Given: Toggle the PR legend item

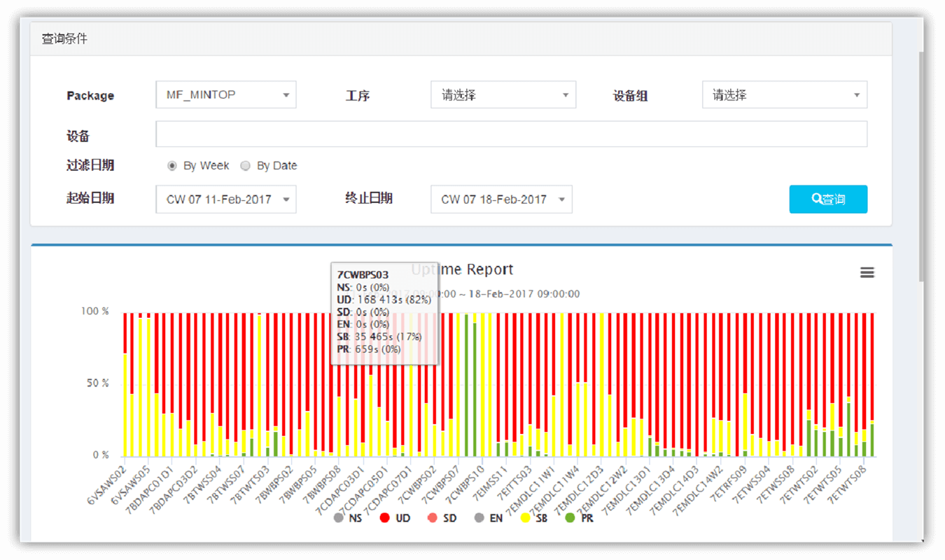Looking at the screenshot, I should coord(580,519).
